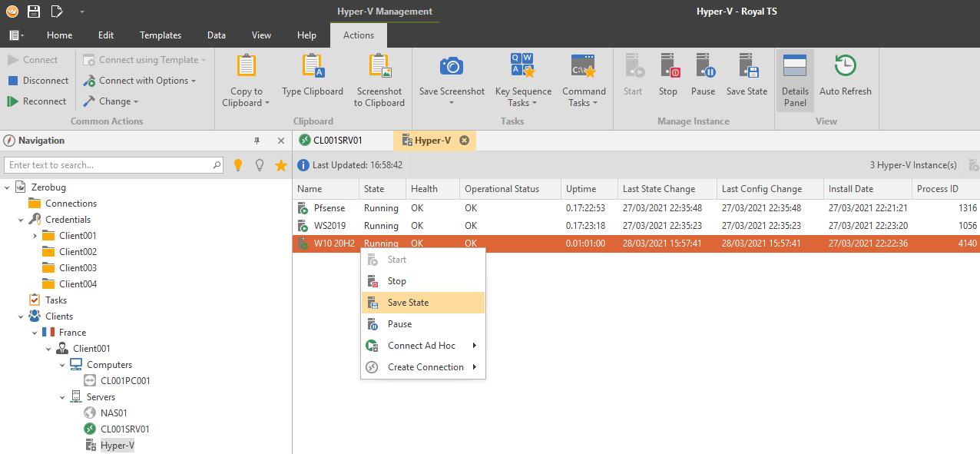Close the Hyper-V tab

point(464,141)
